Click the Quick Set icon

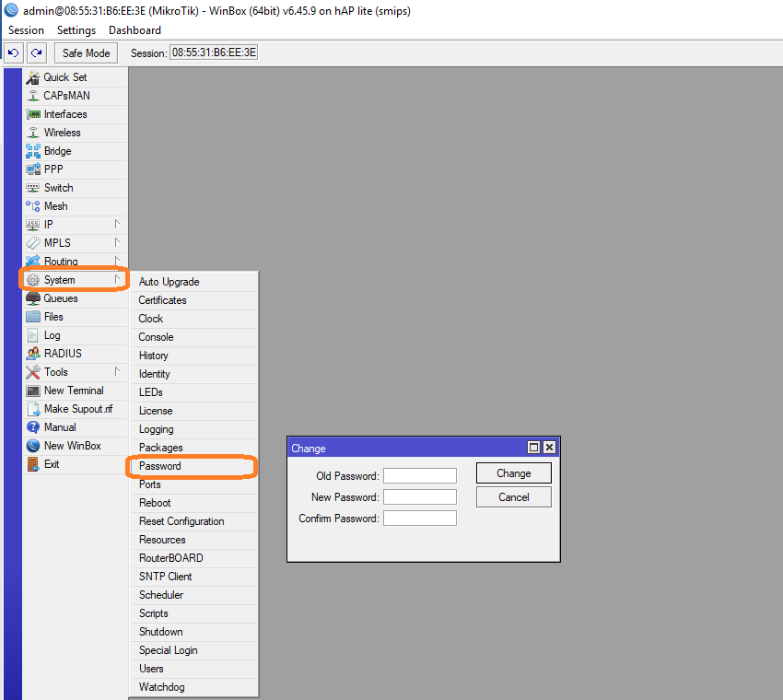click(33, 77)
